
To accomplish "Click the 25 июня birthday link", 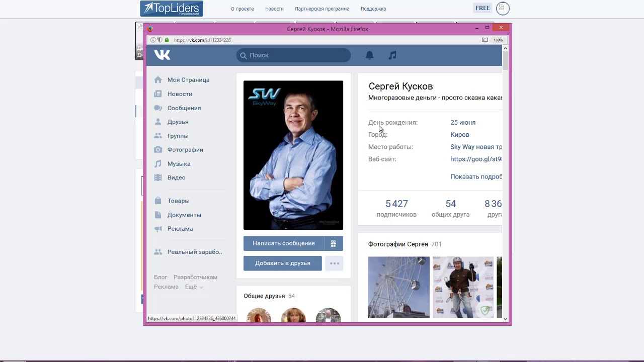I will click(463, 122).
